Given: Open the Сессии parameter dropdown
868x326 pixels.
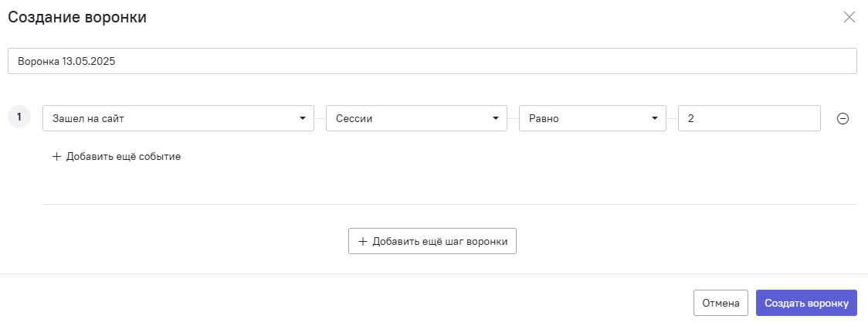Looking at the screenshot, I should click(416, 118).
